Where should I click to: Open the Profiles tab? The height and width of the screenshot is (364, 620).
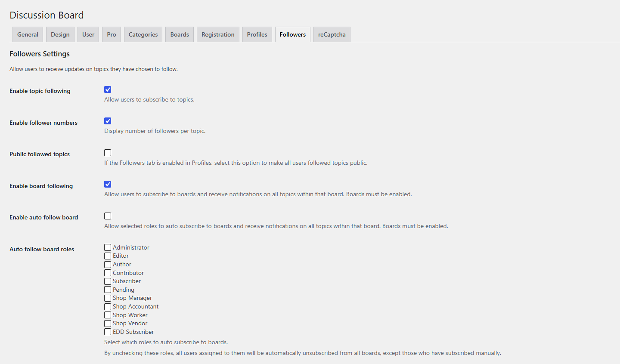coord(257,34)
